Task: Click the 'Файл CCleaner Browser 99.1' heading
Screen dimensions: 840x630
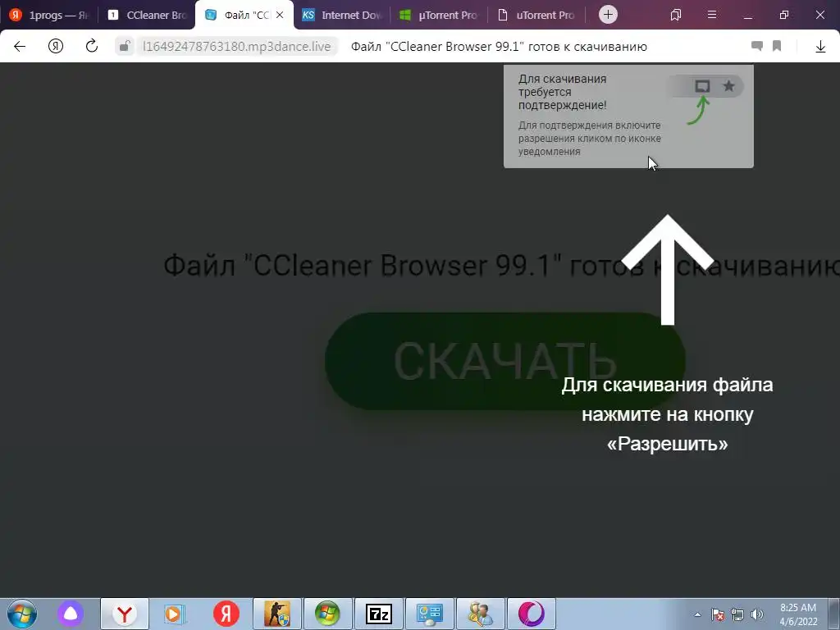Action: [x=501, y=265]
